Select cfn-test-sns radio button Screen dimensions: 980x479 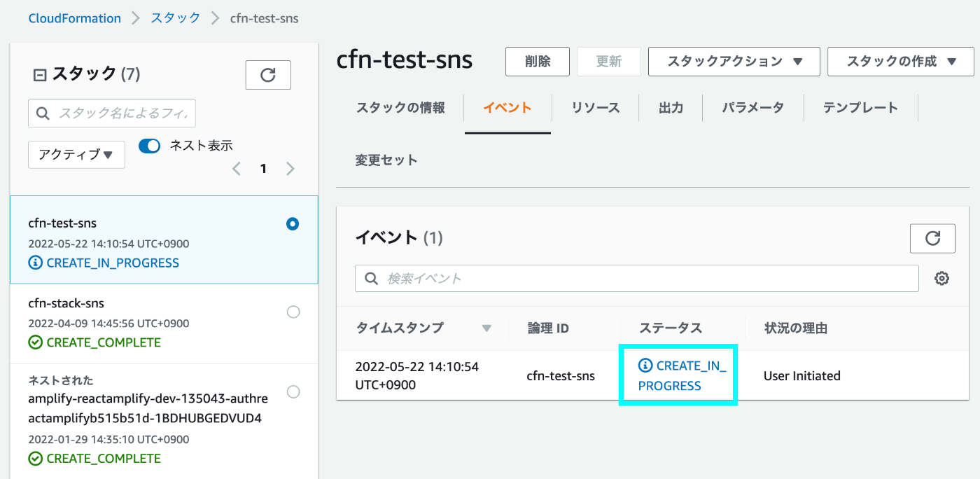[293, 224]
